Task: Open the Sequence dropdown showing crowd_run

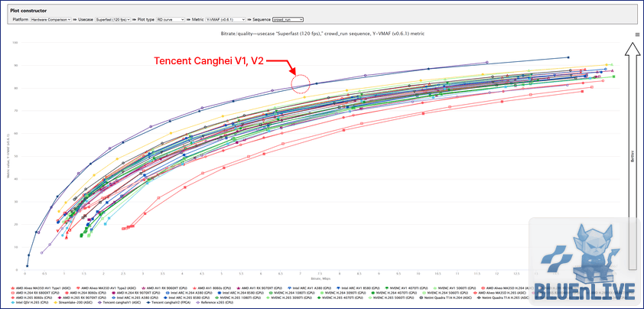Action: pyautogui.click(x=288, y=19)
